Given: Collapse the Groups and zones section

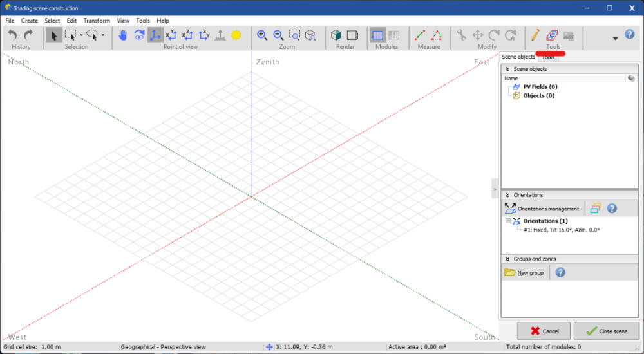Looking at the screenshot, I should click(507, 259).
